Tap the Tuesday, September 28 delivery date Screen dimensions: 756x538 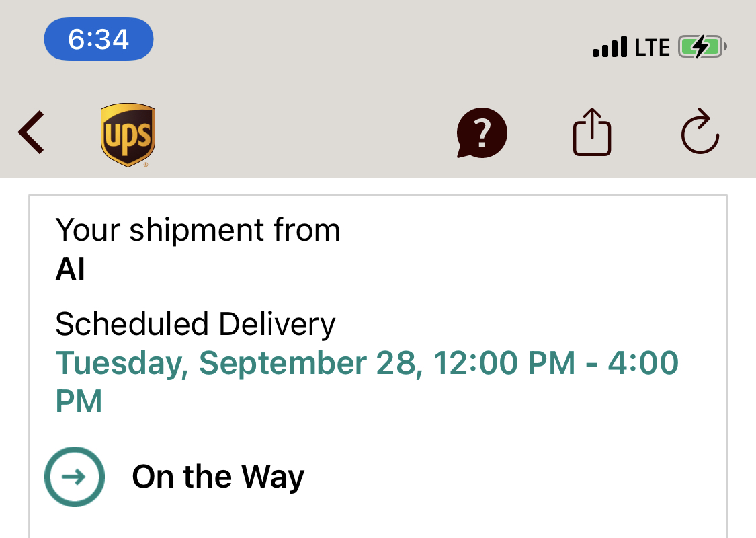point(235,363)
